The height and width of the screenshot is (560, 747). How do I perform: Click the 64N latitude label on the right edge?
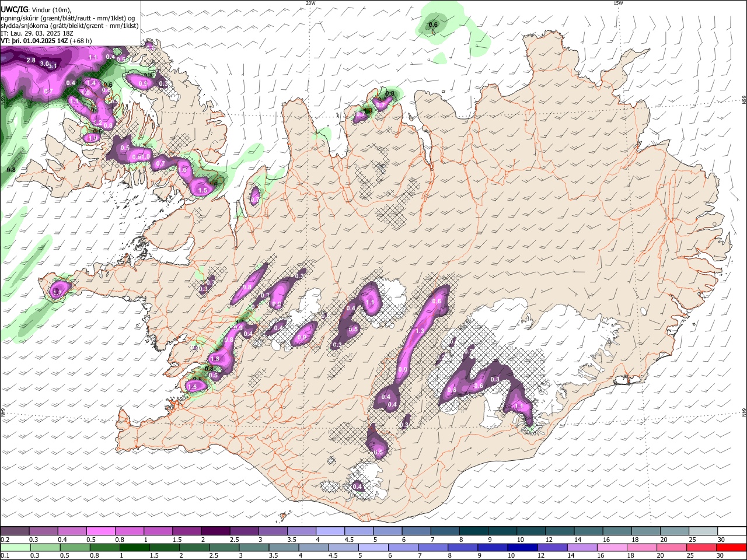click(x=743, y=412)
